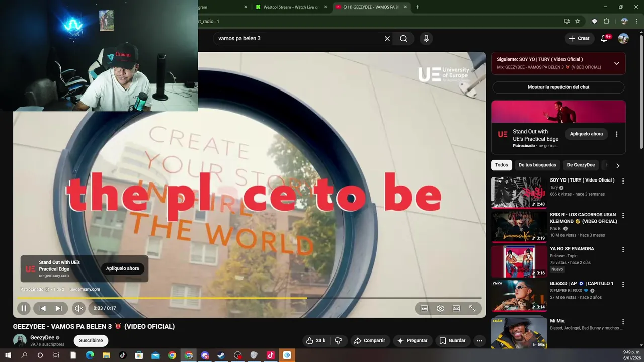Open the 'Mi Mix' playlist title
Image resolution: width=644 pixels, height=362 pixels.
557,321
